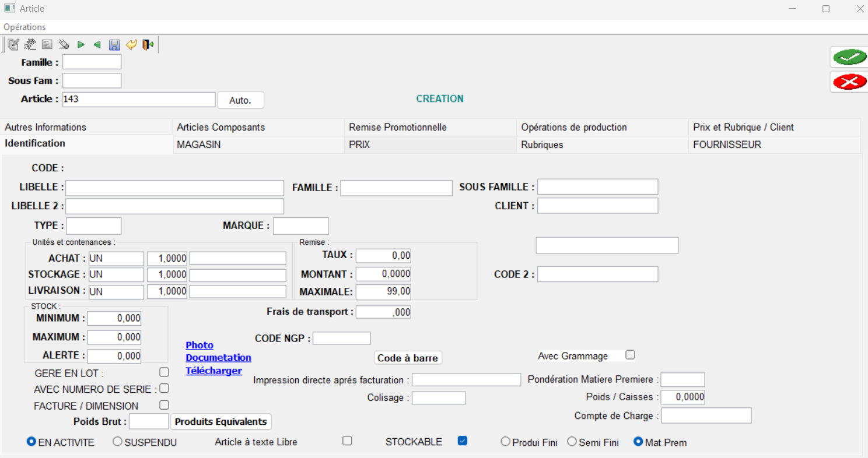
Task: Click the hand duplicate toolbar icon
Action: click(30, 44)
